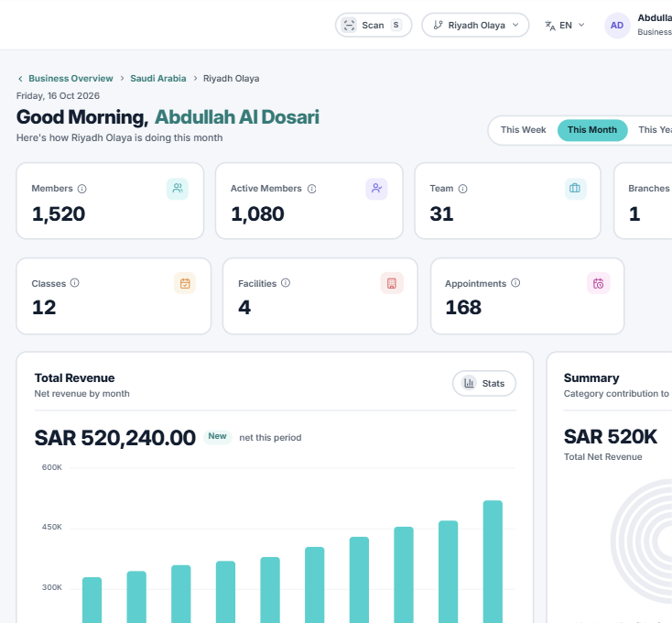Open the Stats button
Viewport: 672px width, 623px height.
(x=483, y=383)
